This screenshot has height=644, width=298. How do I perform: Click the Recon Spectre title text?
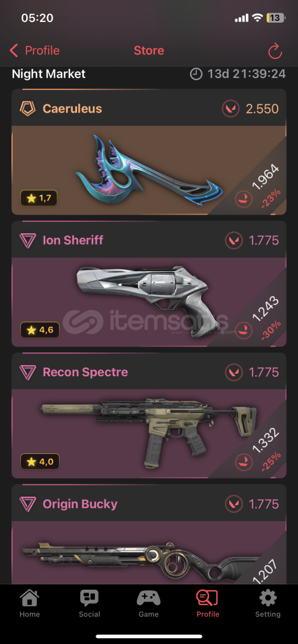click(85, 372)
